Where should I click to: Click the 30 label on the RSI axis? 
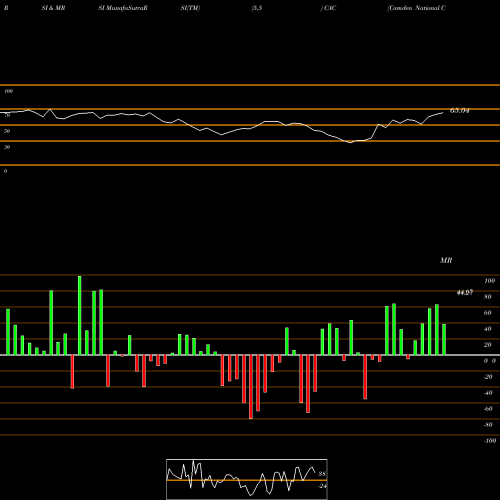tap(7, 147)
